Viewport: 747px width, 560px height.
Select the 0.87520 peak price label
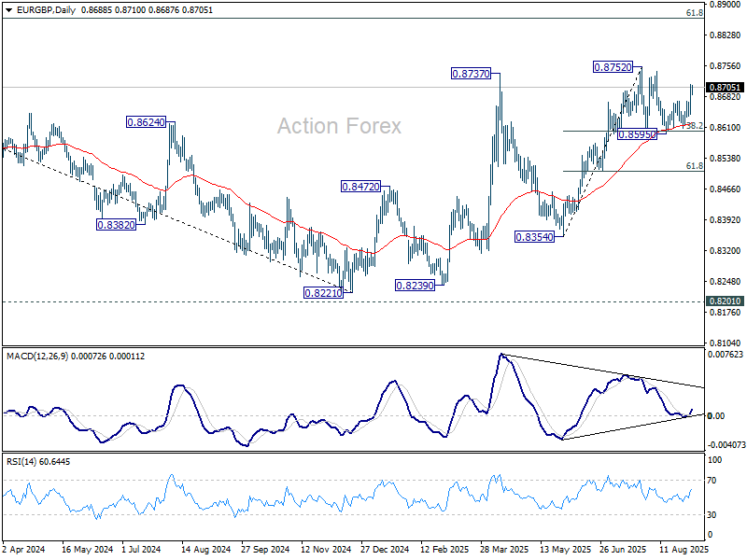coord(613,67)
